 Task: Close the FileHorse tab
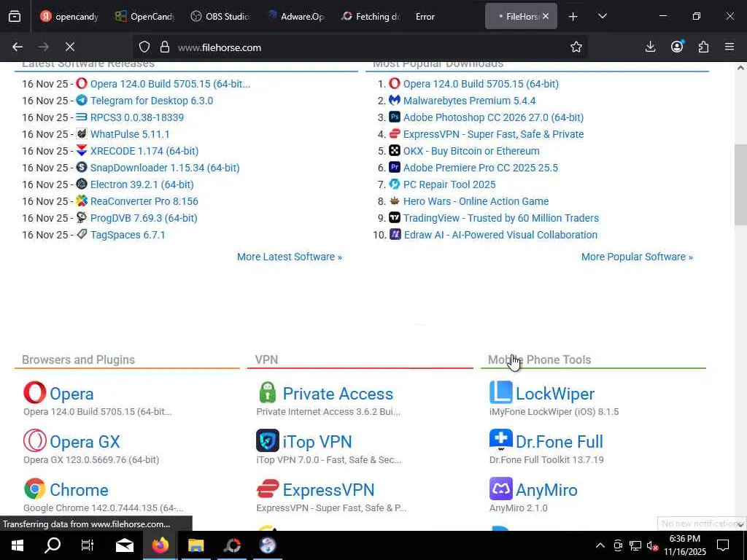pos(546,16)
